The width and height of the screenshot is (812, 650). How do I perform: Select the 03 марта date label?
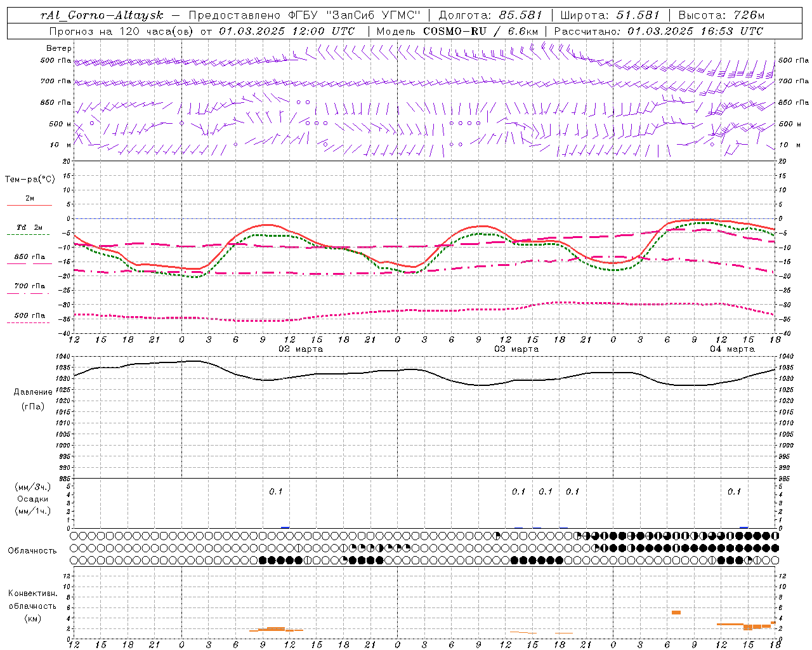(x=516, y=349)
